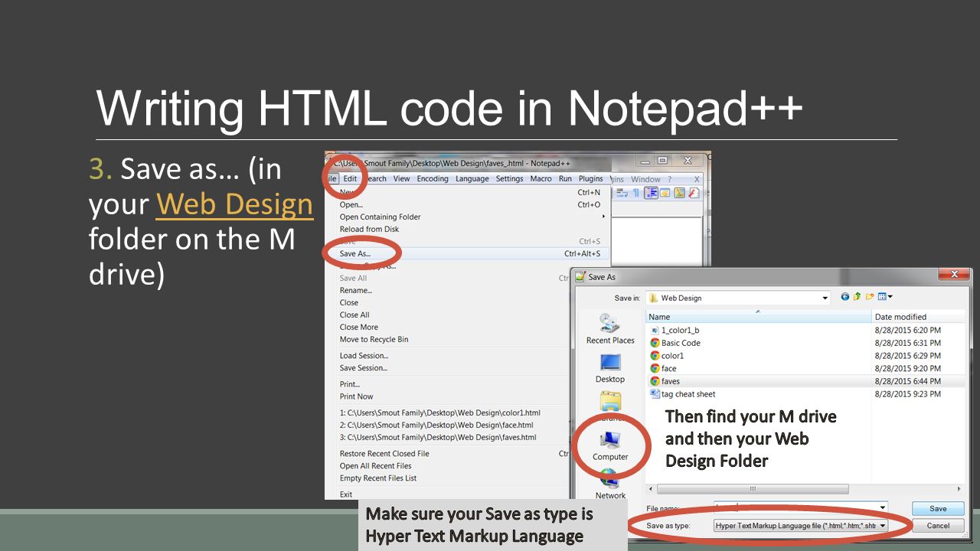The width and height of the screenshot is (980, 551).
Task: Open the Save as type dropdown
Action: pos(882,526)
